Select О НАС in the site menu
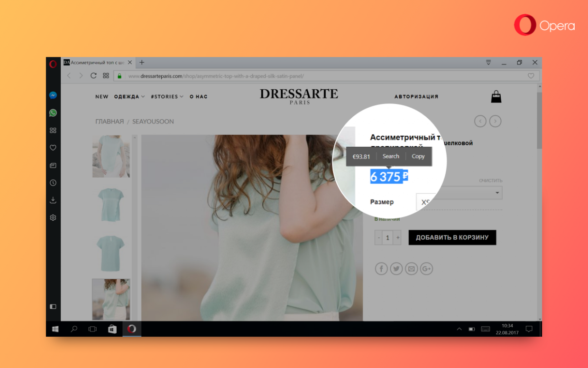This screenshot has height=368, width=588. point(198,96)
